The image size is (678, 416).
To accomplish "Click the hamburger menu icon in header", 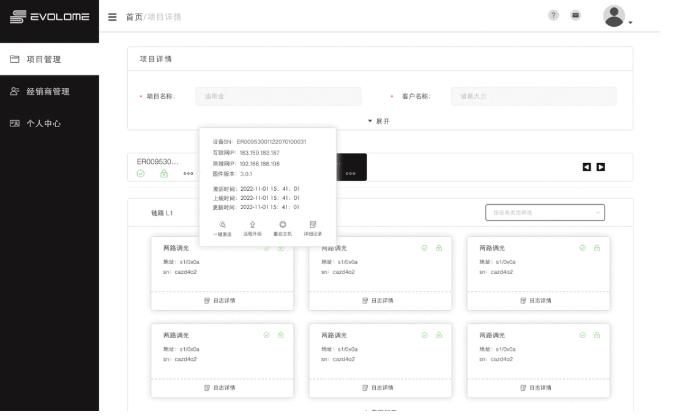I will pos(112,17).
